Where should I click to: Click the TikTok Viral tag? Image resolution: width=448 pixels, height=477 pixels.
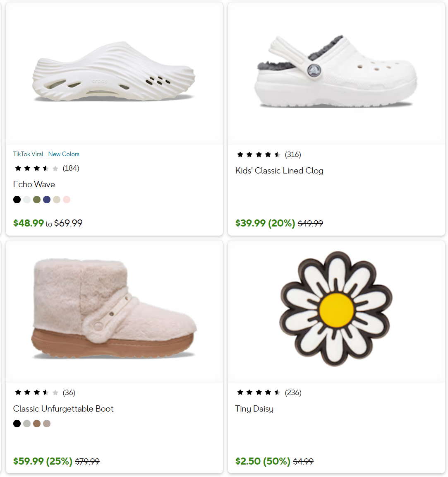(28, 154)
